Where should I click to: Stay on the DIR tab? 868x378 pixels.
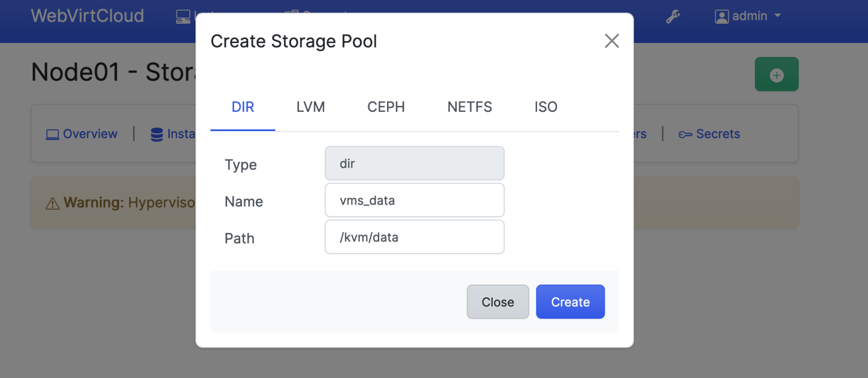[x=242, y=107]
